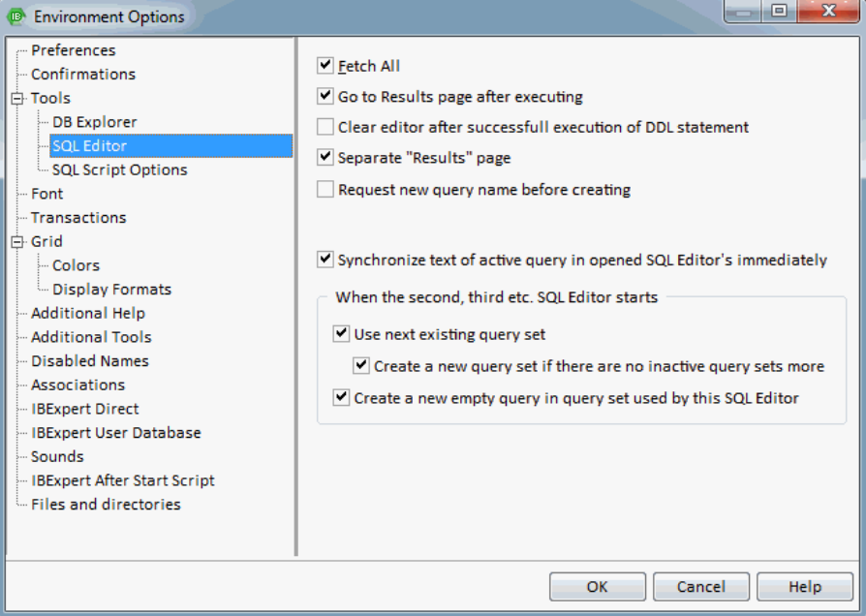This screenshot has height=616, width=866.
Task: Enable Request new query name before creating
Action: tap(325, 190)
